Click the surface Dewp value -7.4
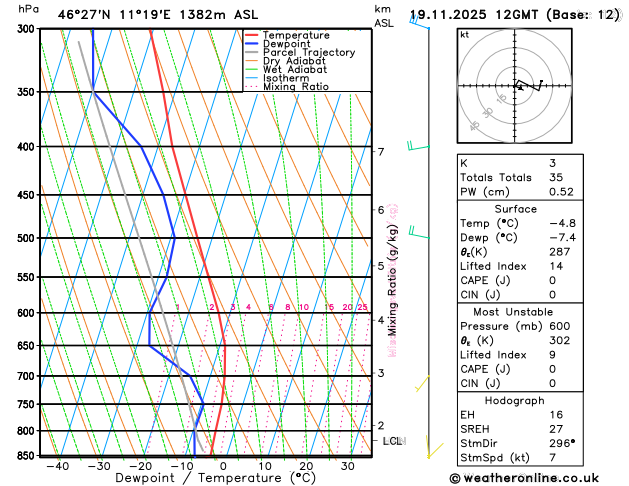This screenshot has width=629, height=486. (x=562, y=237)
